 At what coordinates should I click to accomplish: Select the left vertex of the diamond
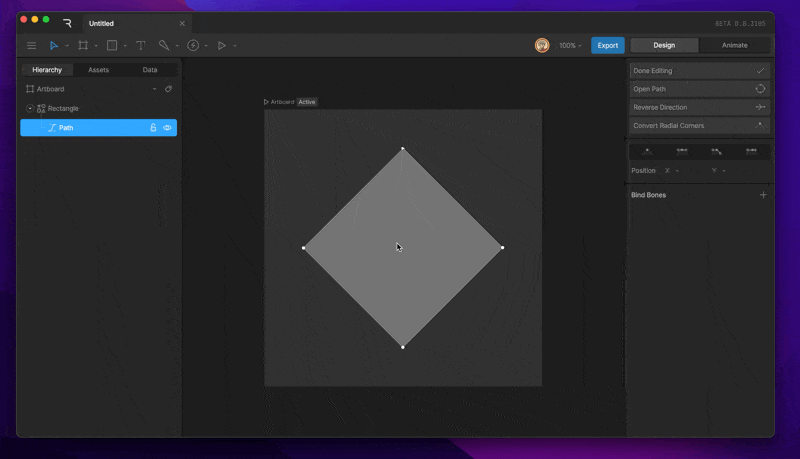pyautogui.click(x=304, y=248)
